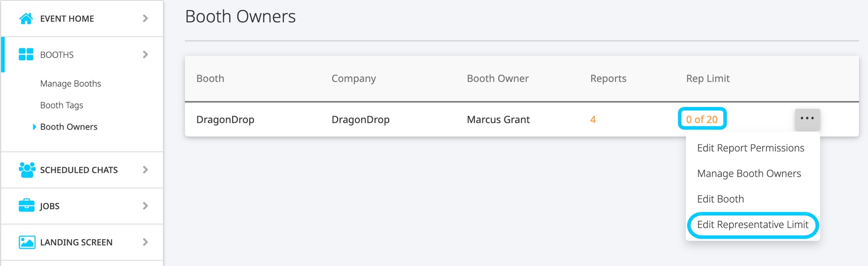Screen dimensions: 868x266
Task: Expand the Landing Screen chevron
Action: pyautogui.click(x=145, y=242)
